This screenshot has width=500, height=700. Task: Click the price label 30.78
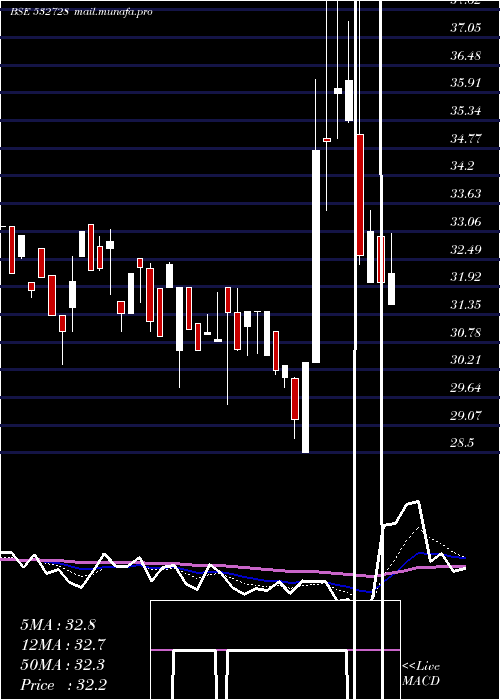click(466, 332)
